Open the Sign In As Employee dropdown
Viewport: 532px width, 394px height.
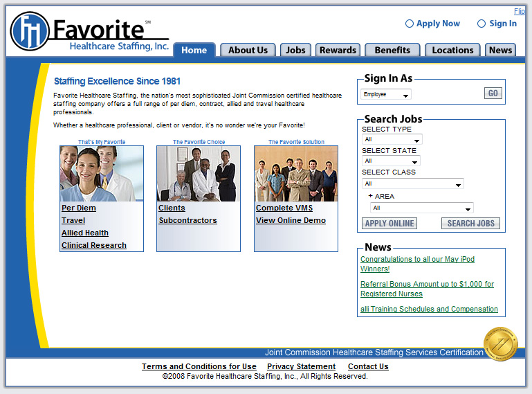click(x=386, y=94)
